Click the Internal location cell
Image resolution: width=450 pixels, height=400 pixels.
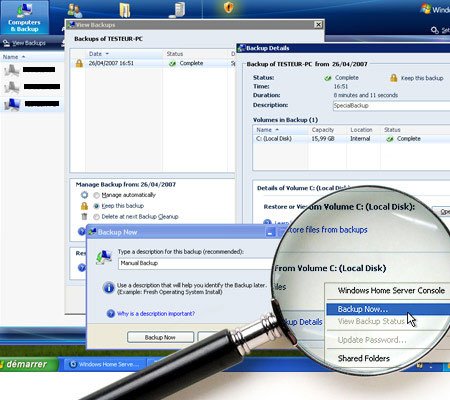(x=360, y=139)
